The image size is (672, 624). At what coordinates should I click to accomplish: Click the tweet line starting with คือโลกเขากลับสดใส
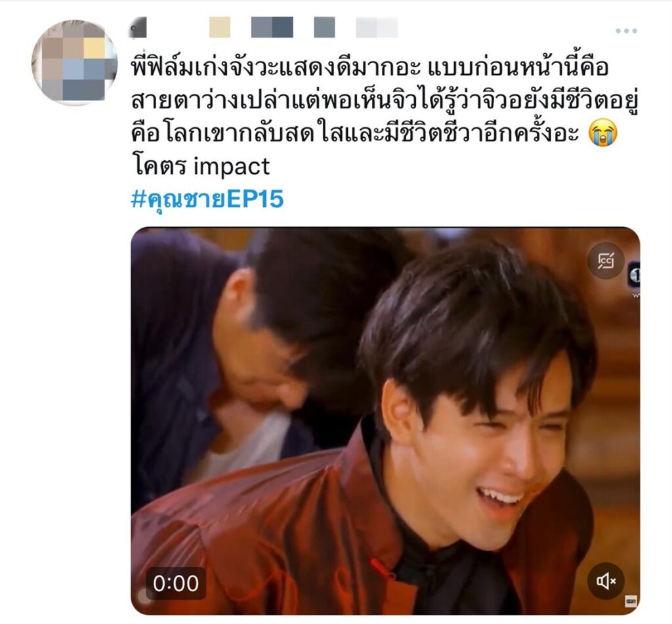pyautogui.click(x=355, y=134)
